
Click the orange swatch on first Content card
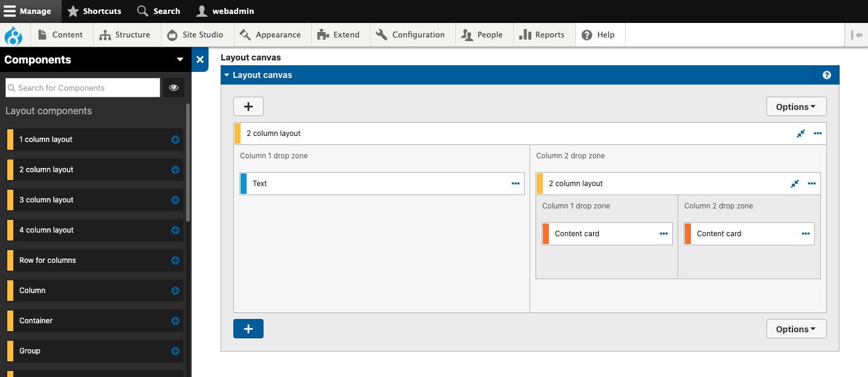point(546,234)
